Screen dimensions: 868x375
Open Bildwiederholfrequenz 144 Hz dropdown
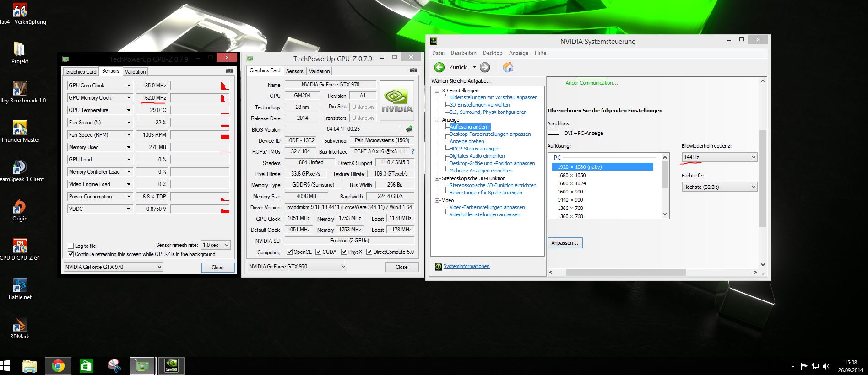pyautogui.click(x=720, y=157)
